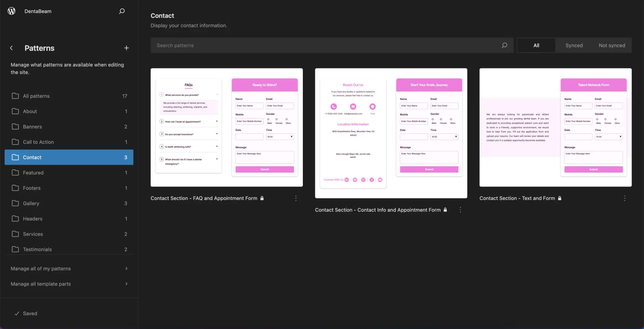Open the About category

point(69,111)
